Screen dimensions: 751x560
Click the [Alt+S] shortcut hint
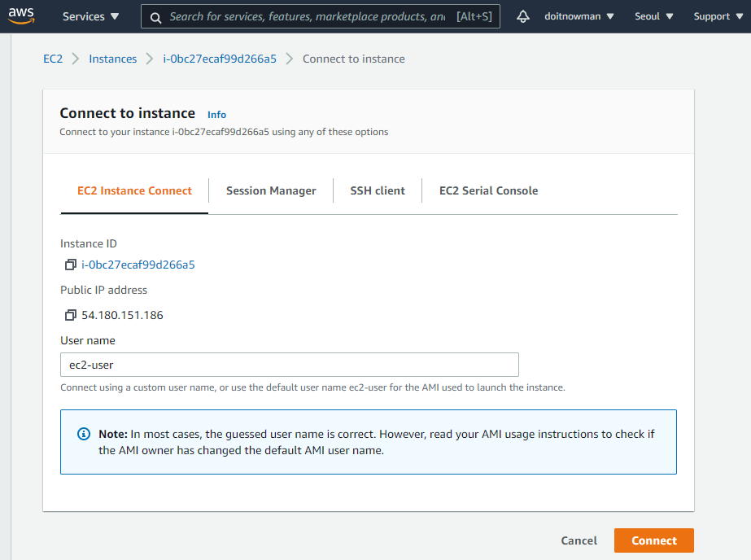pos(474,17)
